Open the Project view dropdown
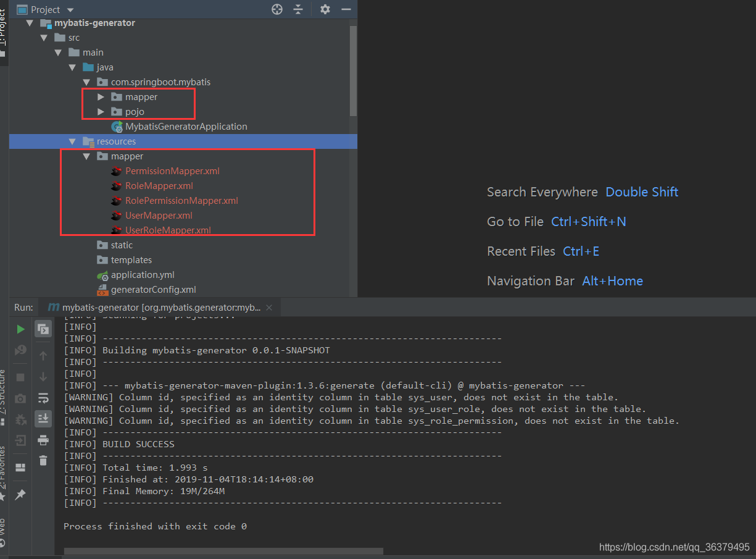Viewport: 756px width, 559px height. (70, 10)
